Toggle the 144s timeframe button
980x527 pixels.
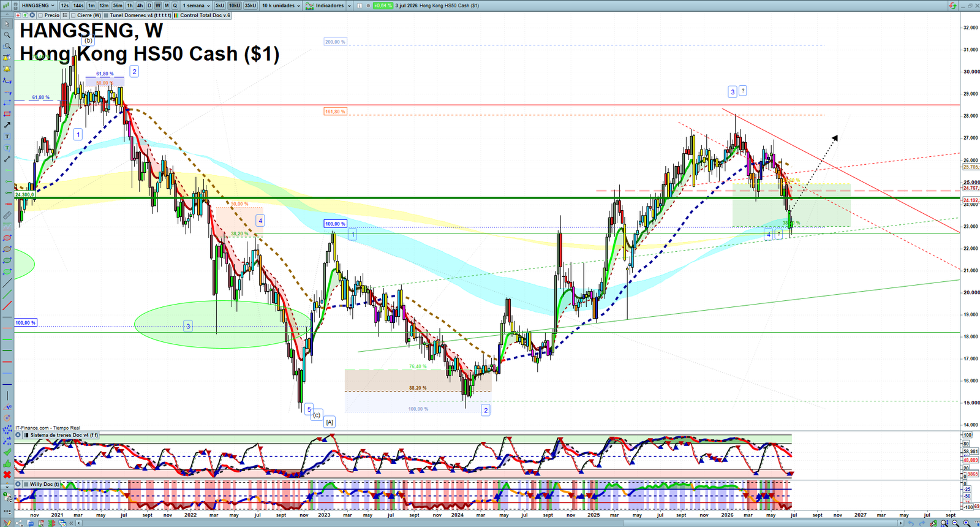(78, 6)
